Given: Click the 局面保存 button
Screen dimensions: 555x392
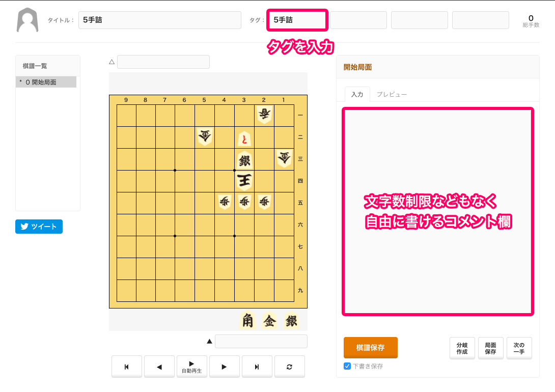Looking at the screenshot, I should click(490, 348).
